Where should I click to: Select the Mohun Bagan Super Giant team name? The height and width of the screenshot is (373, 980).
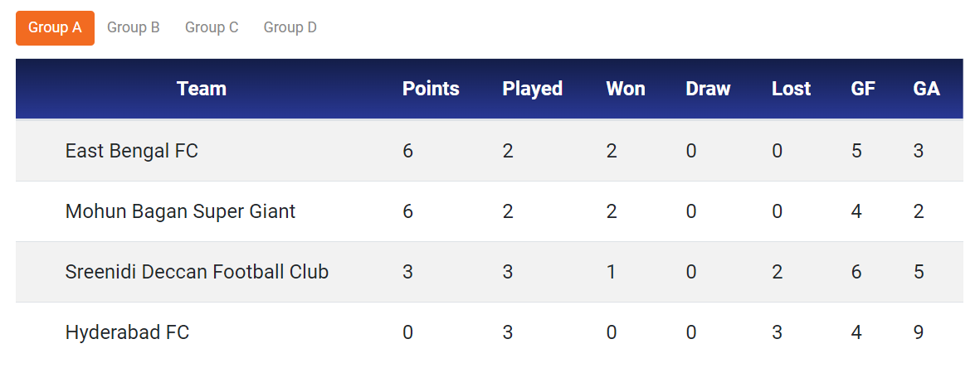[x=180, y=211]
